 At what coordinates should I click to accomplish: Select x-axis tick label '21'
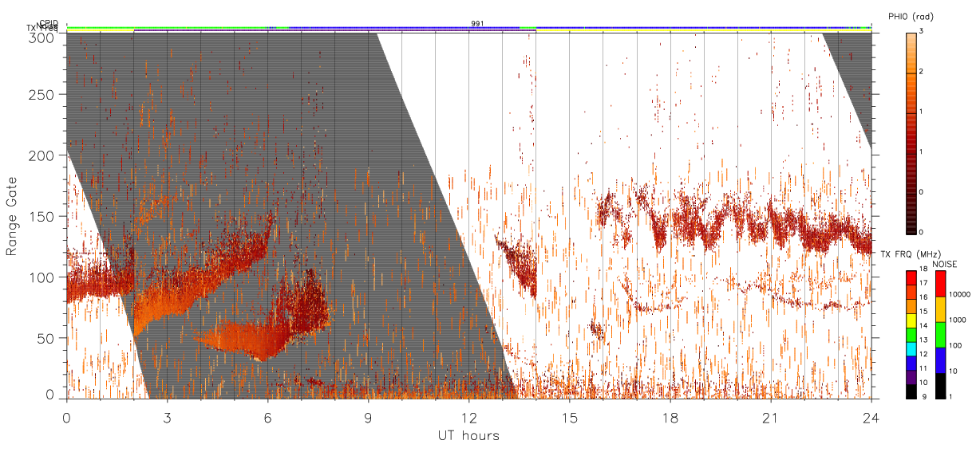coord(770,419)
